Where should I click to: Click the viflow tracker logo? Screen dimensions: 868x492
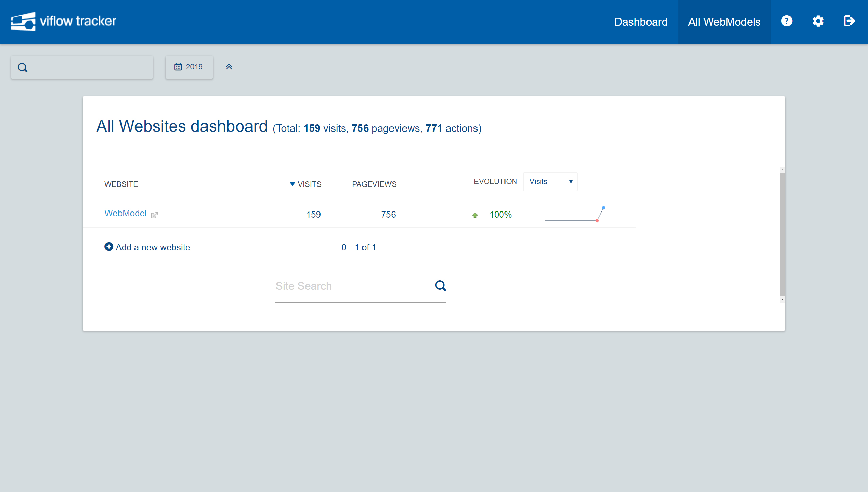click(x=63, y=21)
